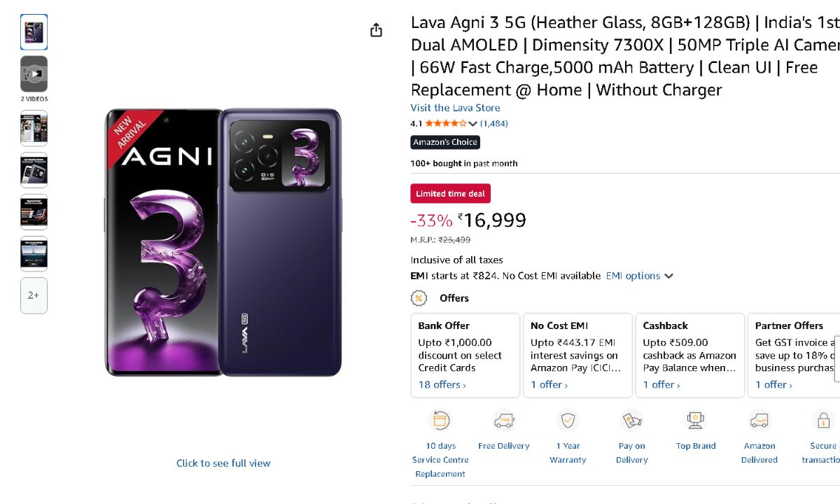This screenshot has width=840, height=504.
Task: Click the share icon above product image
Action: (376, 30)
